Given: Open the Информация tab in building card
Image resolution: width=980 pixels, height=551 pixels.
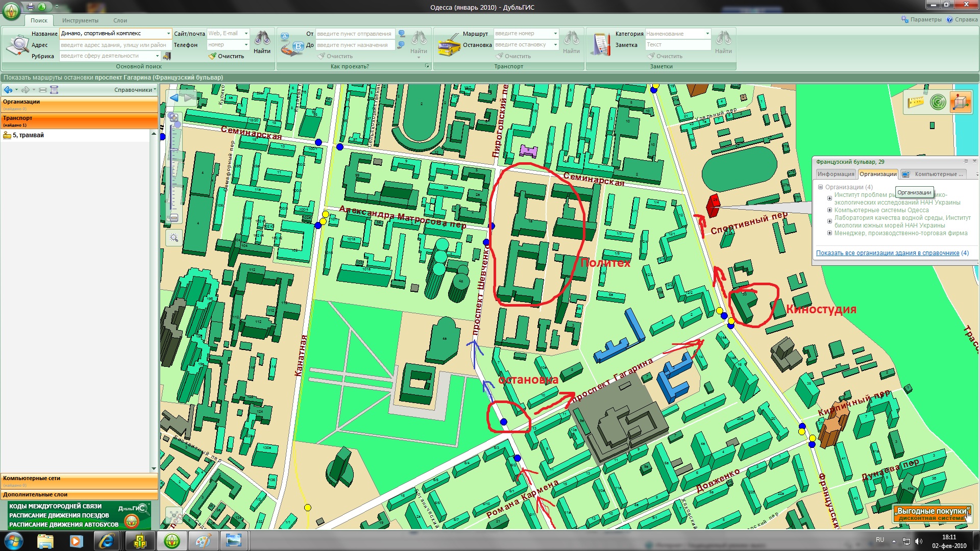Looking at the screenshot, I should point(836,174).
